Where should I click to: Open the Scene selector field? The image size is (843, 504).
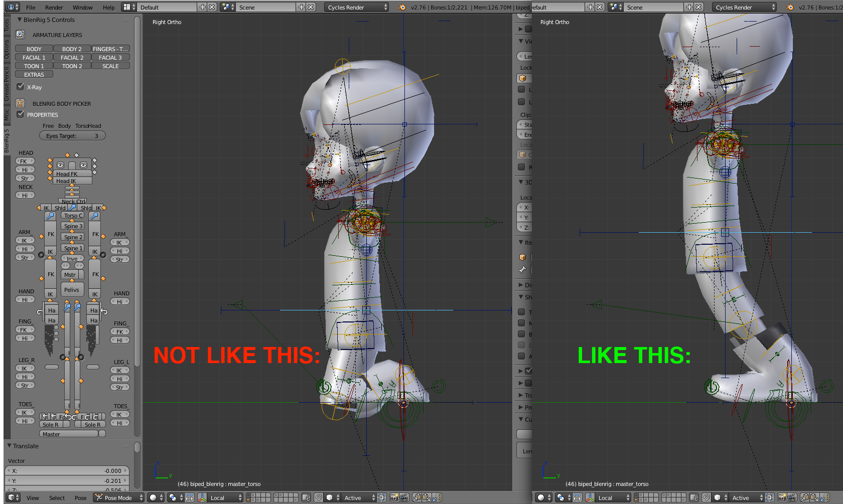pyautogui.click(x=266, y=7)
